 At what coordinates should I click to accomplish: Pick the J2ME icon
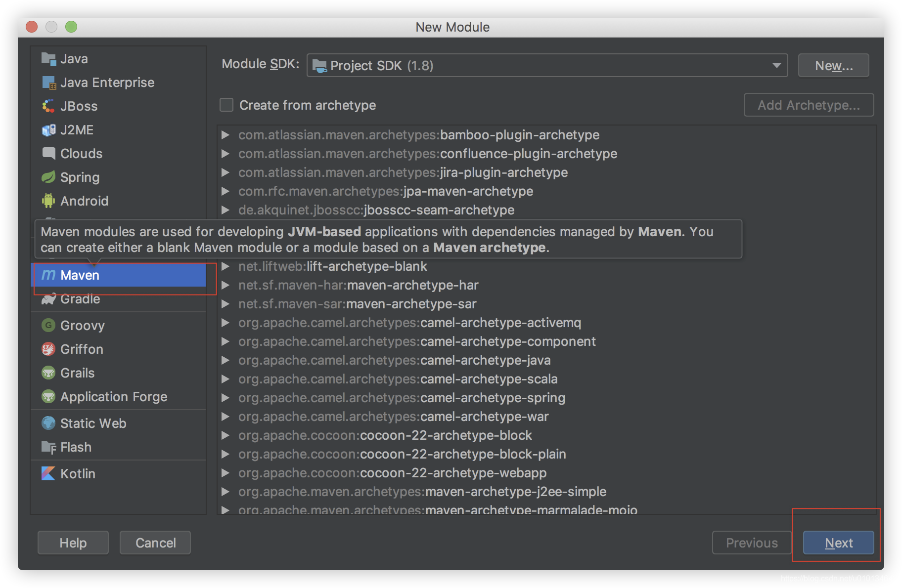tap(48, 130)
